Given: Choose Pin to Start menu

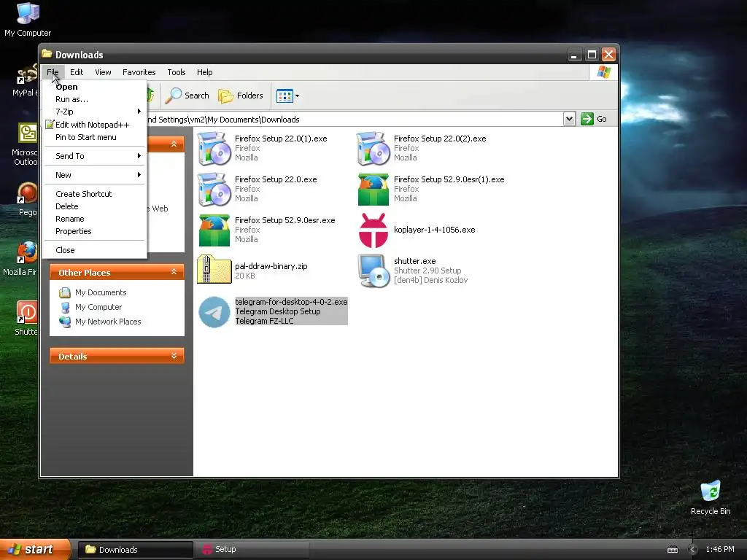Looking at the screenshot, I should 94,137.
